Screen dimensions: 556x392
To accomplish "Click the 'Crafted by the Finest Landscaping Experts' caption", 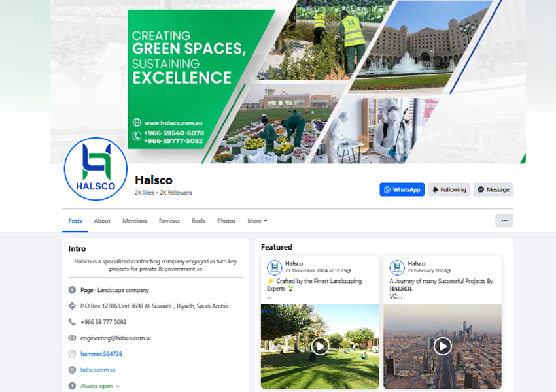I will pos(314,285).
